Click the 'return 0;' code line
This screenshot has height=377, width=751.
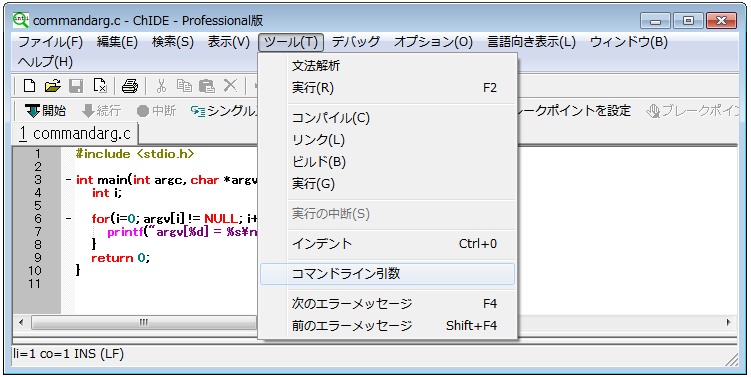121,258
